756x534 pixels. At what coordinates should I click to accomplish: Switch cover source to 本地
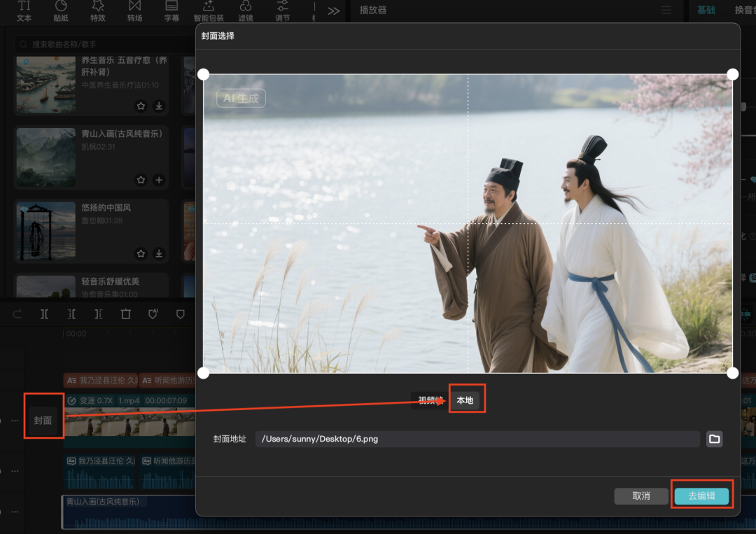point(465,400)
